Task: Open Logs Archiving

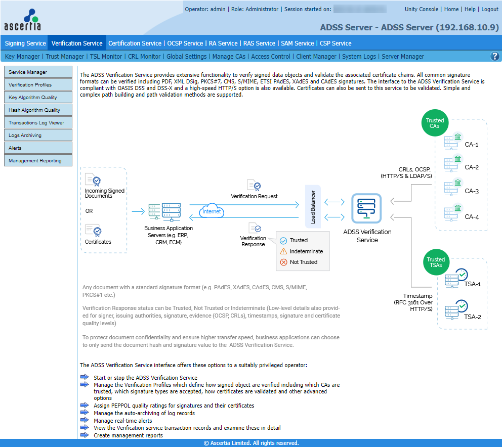Action: coord(38,135)
